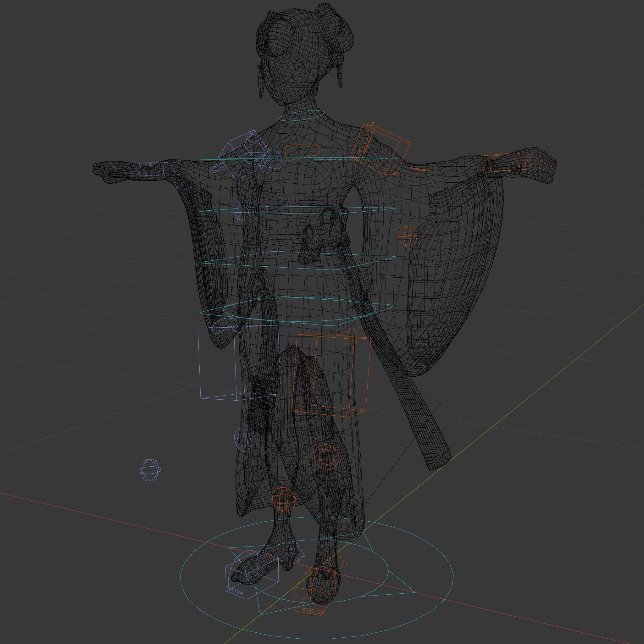Image resolution: width=644 pixels, height=644 pixels.
Task: Click the cyan ring just above the obi sash
Action: [298, 210]
